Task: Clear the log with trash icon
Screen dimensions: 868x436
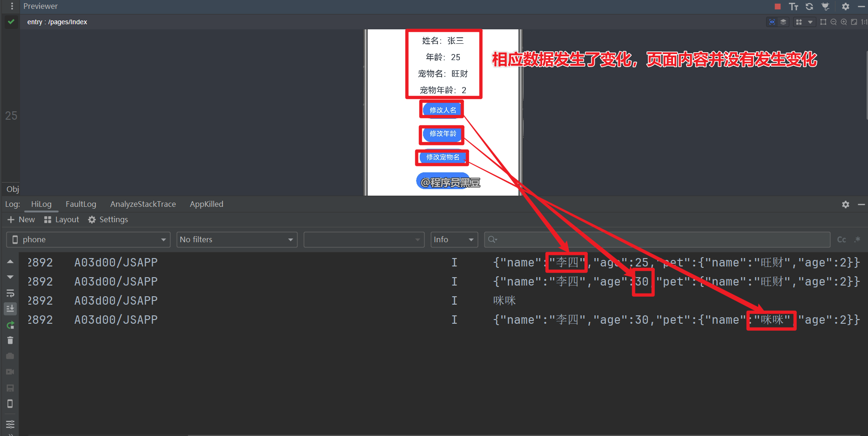Action: [10, 341]
